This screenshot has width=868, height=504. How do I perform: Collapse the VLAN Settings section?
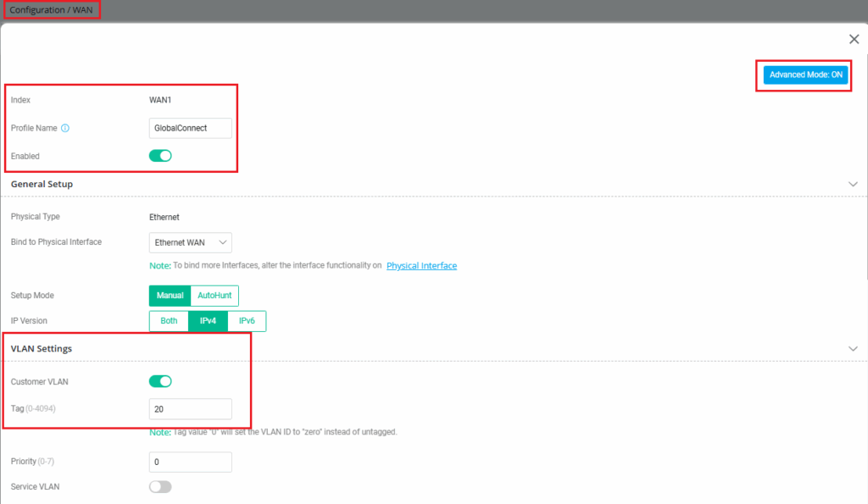[853, 348]
